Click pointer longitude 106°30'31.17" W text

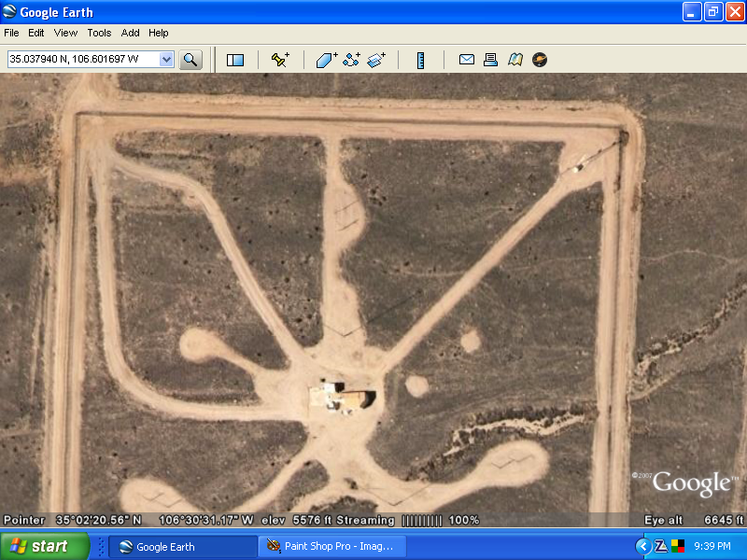tap(205, 520)
